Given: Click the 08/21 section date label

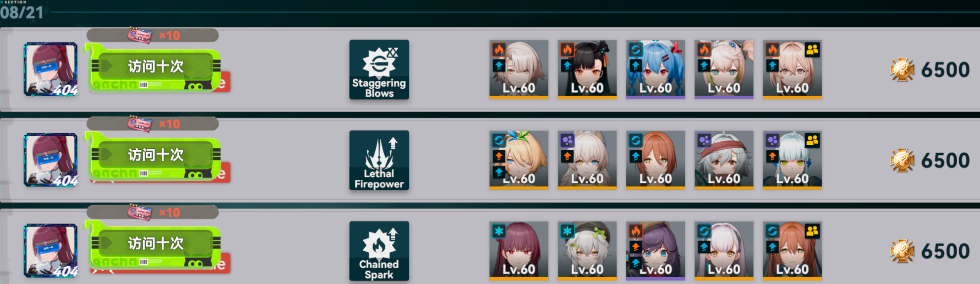Looking at the screenshot, I should [22, 12].
